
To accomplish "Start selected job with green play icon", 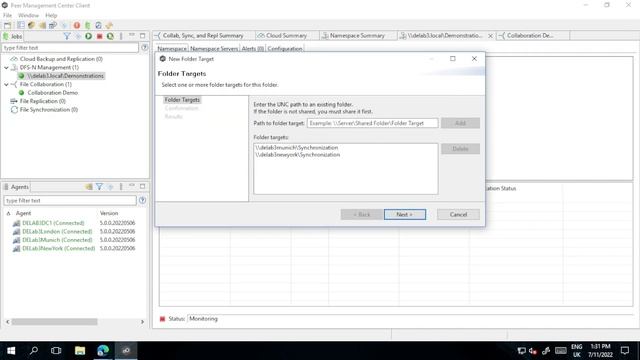I will point(89,36).
